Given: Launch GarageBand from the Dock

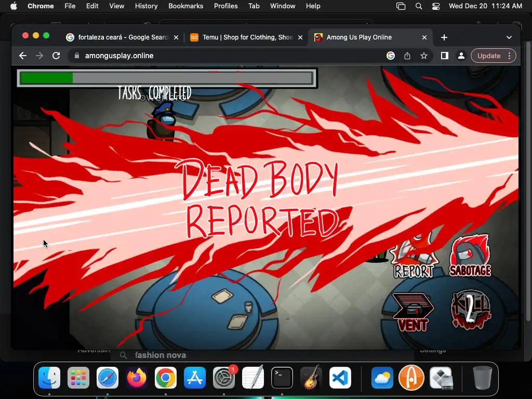Looking at the screenshot, I should coord(311,378).
